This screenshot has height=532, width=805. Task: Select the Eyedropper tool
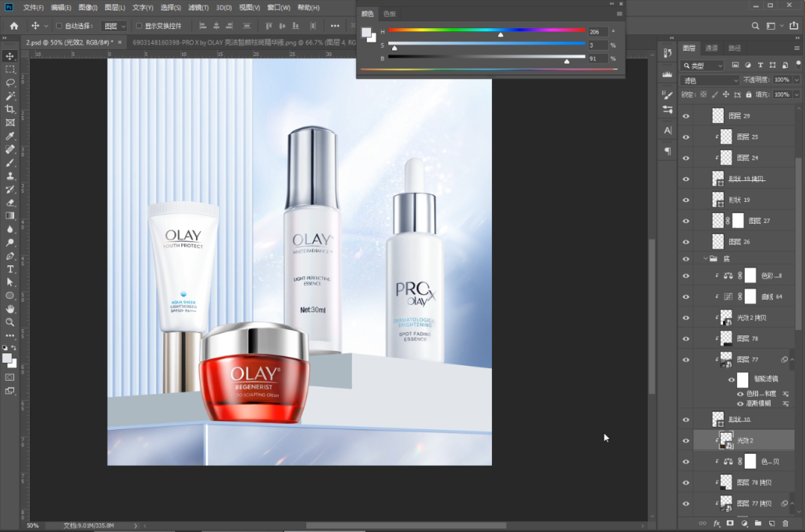[x=10, y=136]
